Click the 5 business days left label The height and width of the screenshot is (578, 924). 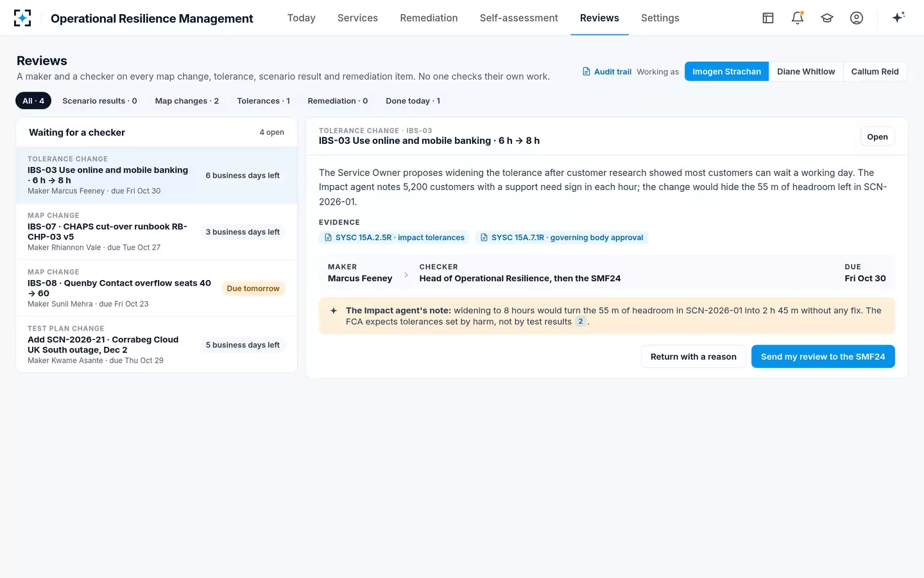(x=243, y=345)
